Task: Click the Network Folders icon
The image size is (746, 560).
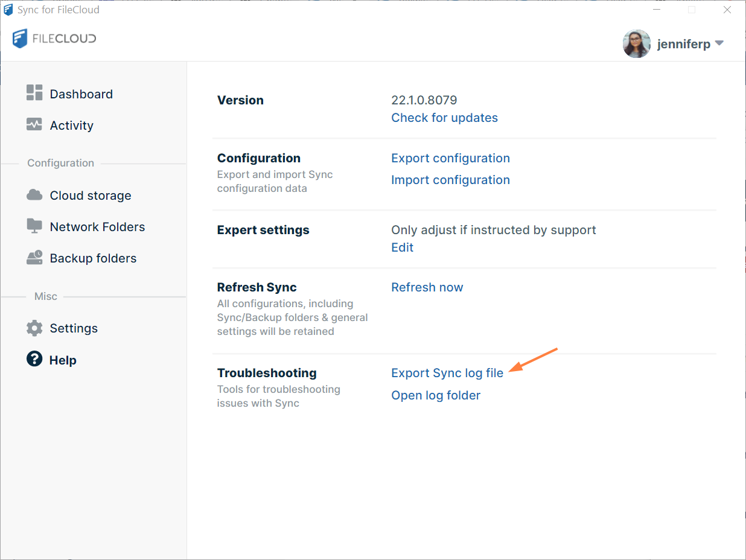Action: (x=34, y=226)
